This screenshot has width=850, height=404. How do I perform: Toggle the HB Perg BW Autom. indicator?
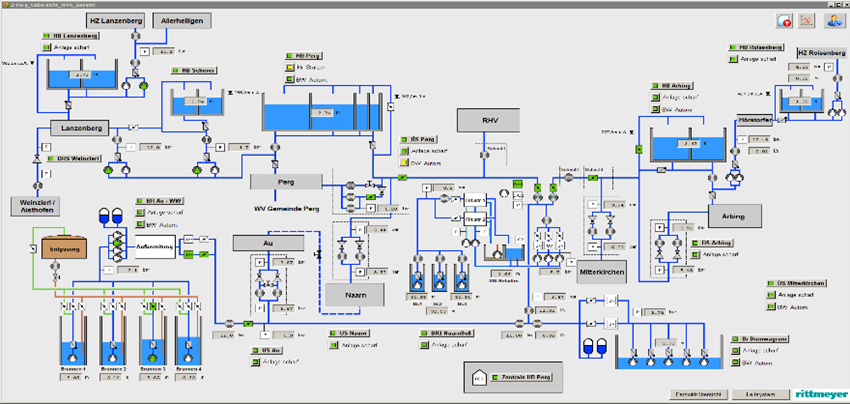coord(289,79)
